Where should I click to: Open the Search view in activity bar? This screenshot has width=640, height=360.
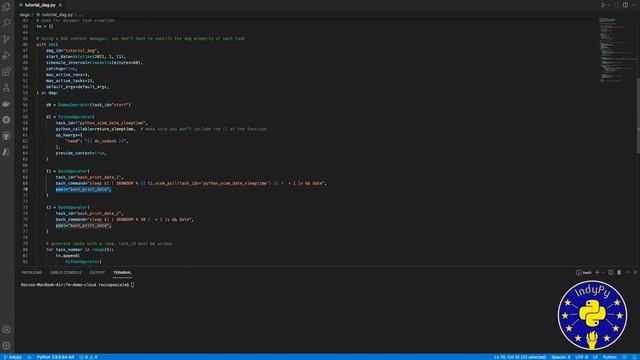click(6, 23)
